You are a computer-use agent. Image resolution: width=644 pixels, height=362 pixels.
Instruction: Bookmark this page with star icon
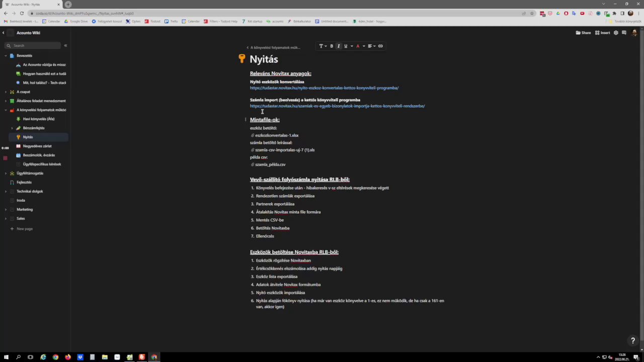(x=532, y=13)
